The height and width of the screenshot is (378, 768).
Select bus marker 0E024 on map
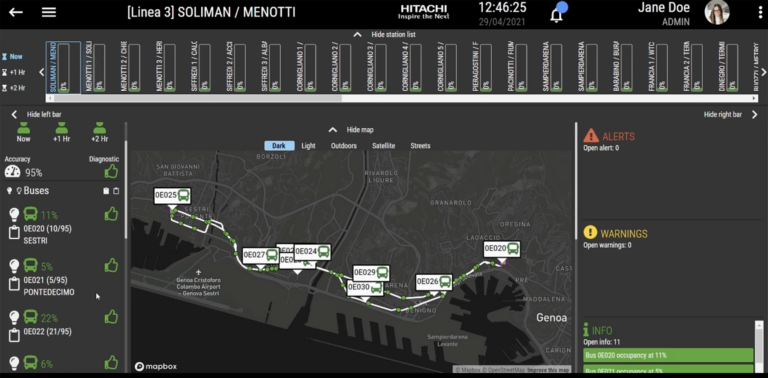312,252
